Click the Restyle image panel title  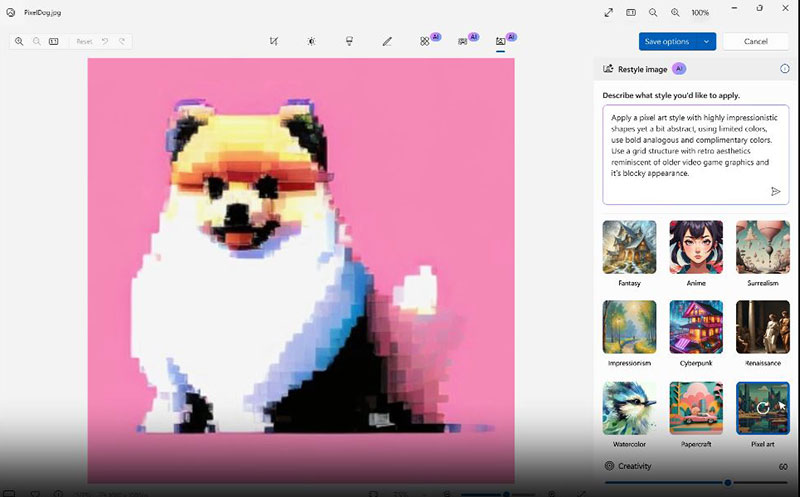pyautogui.click(x=642, y=69)
